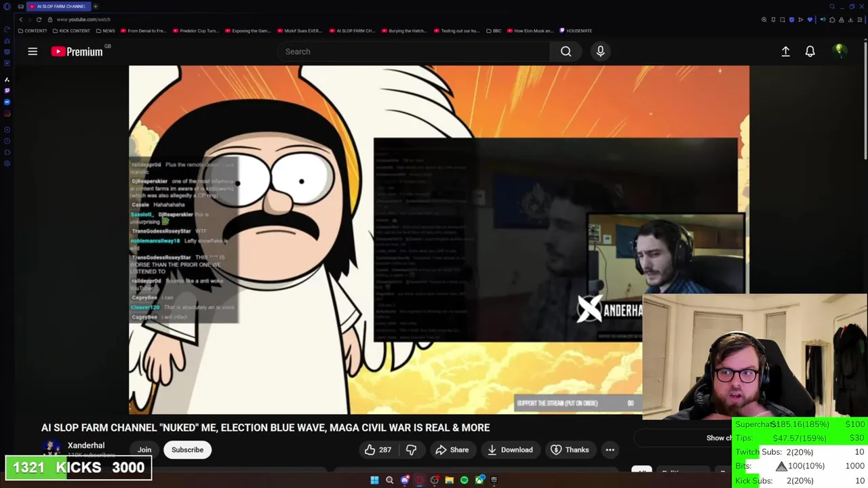Open Windows taskbar search
The image size is (868, 488).
tap(389, 480)
